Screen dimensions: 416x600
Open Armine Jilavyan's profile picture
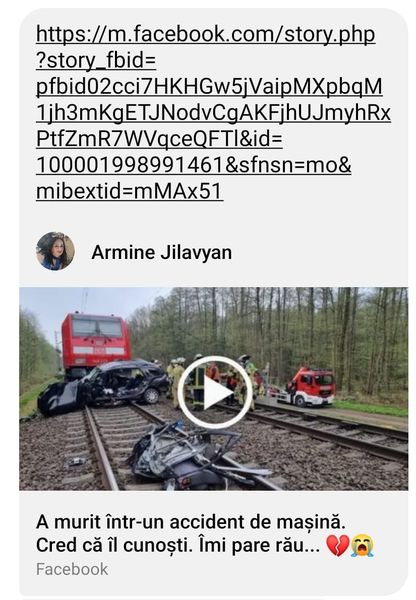55,251
